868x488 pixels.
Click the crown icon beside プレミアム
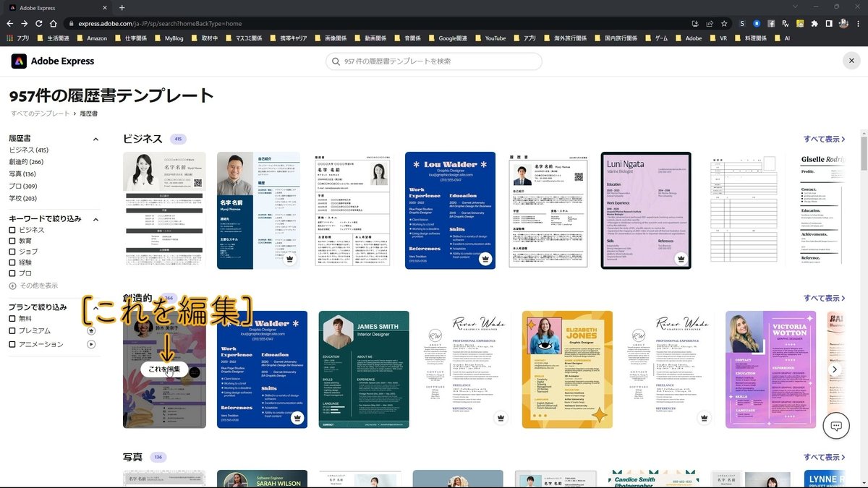click(91, 330)
